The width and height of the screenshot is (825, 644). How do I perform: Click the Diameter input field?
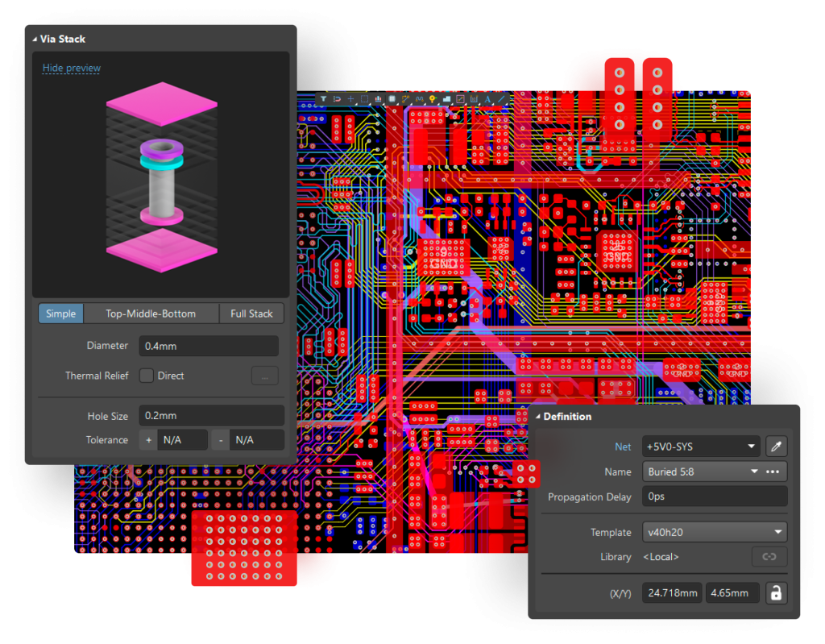(208, 346)
